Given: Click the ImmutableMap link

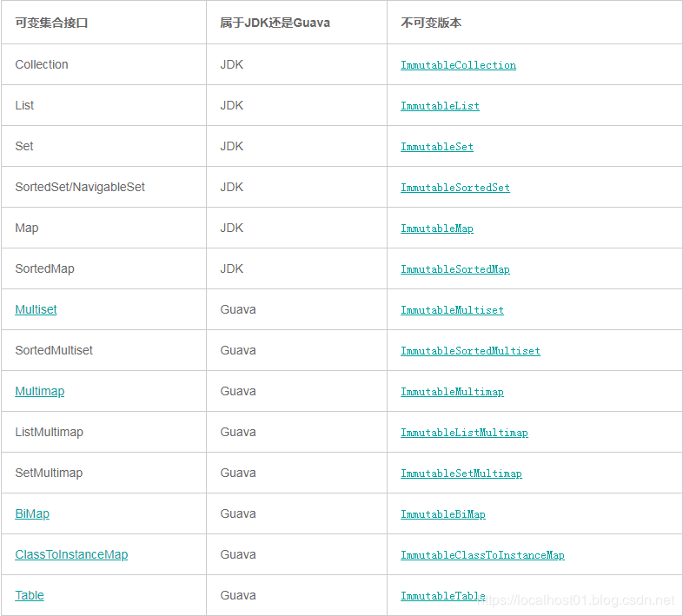Looking at the screenshot, I should [437, 229].
